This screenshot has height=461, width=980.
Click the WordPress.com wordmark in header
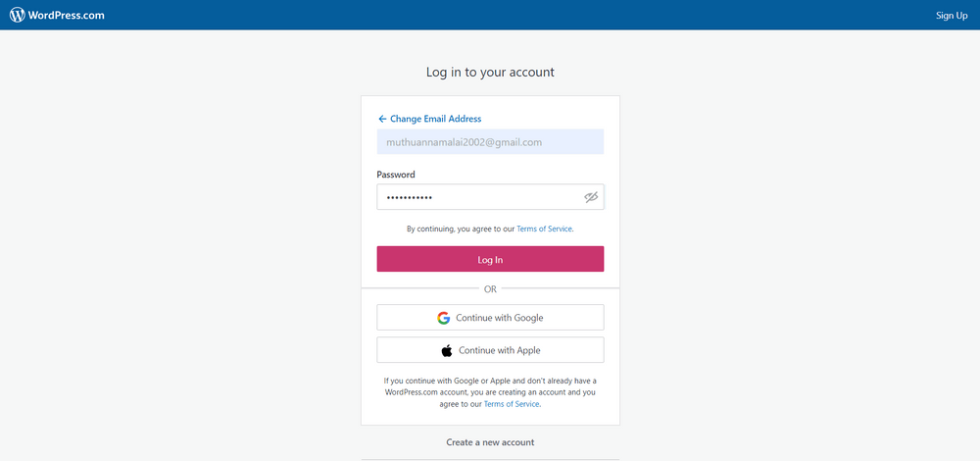point(67,15)
